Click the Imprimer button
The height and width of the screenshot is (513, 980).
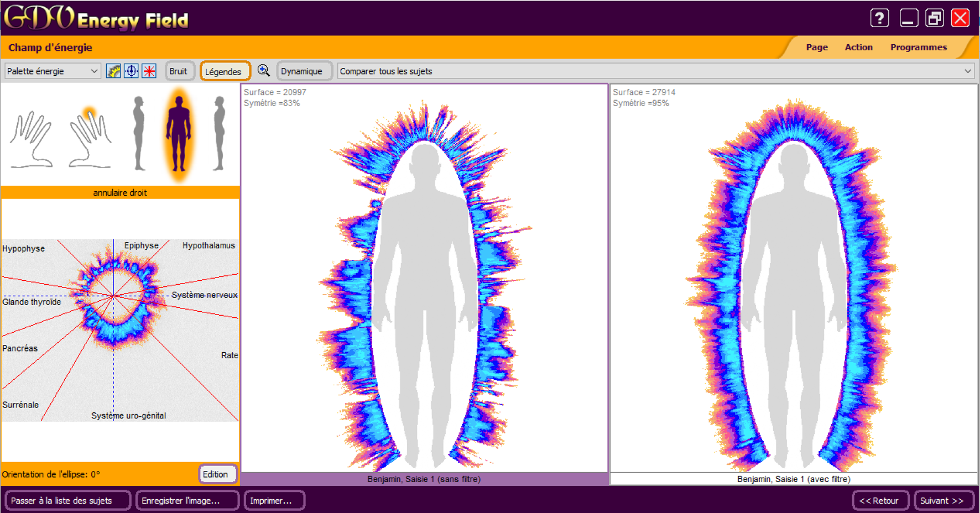pyautogui.click(x=274, y=501)
